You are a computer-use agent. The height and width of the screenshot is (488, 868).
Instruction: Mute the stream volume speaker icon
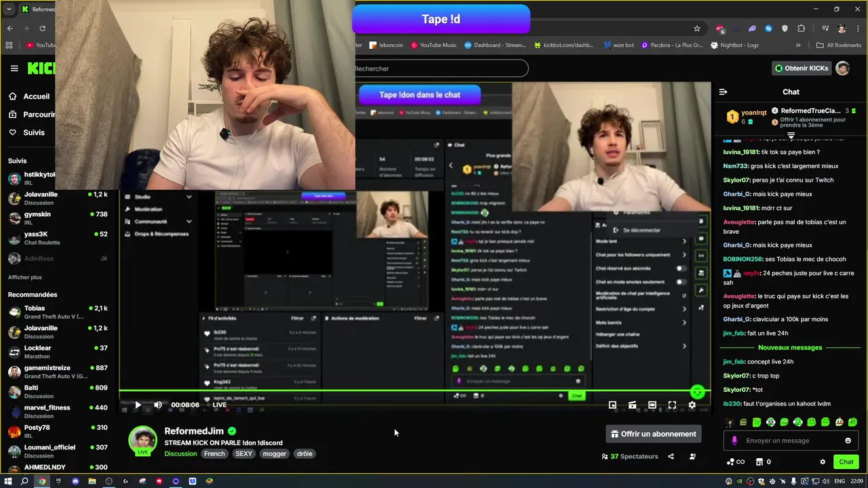tap(157, 405)
